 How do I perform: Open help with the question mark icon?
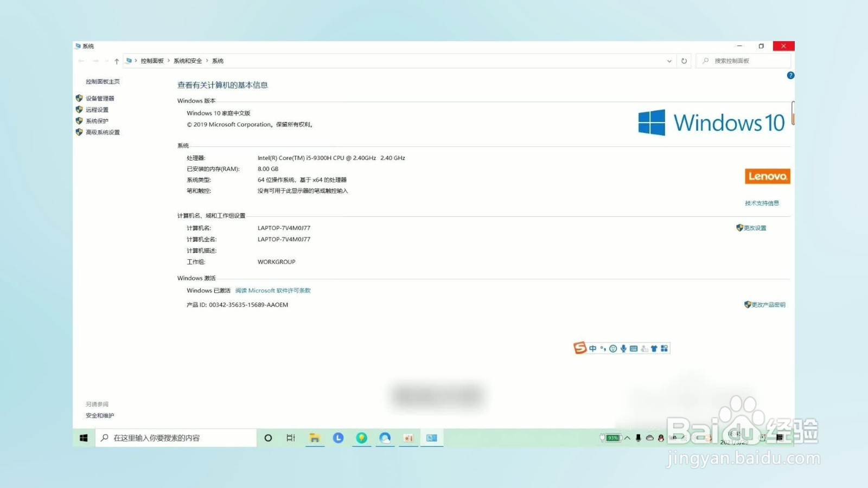790,75
